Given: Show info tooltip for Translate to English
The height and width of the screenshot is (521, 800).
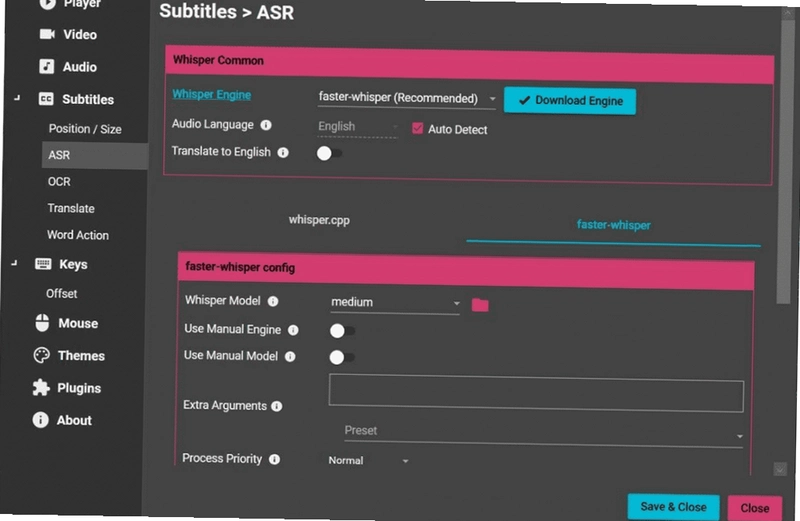Looking at the screenshot, I should tap(283, 153).
